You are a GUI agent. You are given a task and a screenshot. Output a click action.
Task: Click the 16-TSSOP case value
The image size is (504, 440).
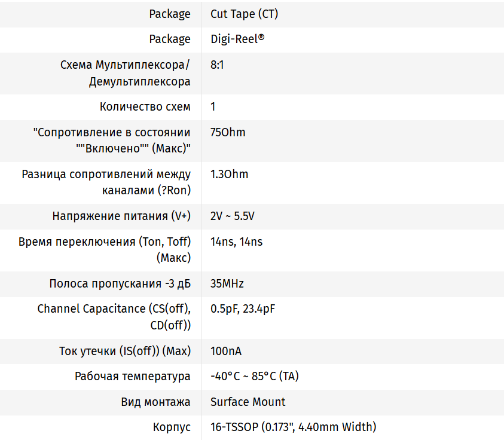click(x=293, y=427)
